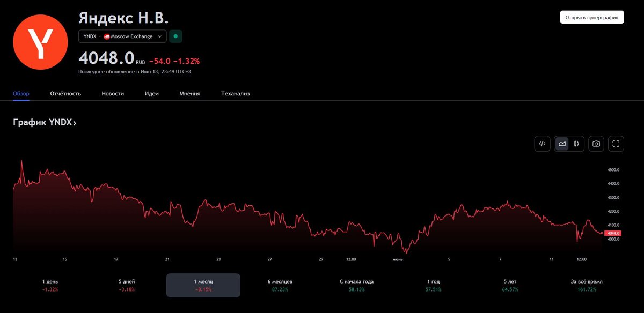Switch to the Отчётность tab
The image size is (644, 313).
pyautogui.click(x=65, y=93)
